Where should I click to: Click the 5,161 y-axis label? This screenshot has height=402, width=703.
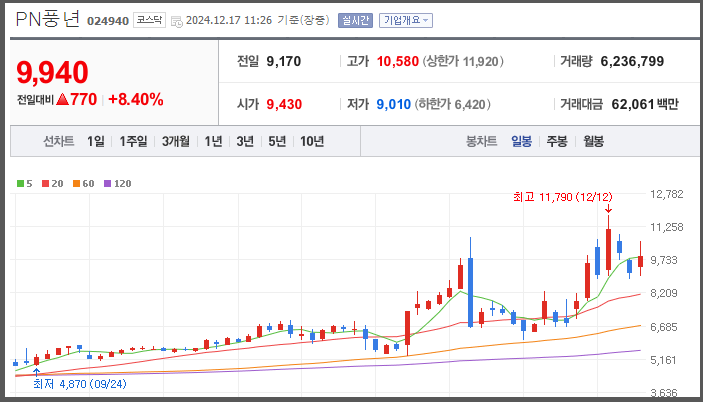point(664,360)
